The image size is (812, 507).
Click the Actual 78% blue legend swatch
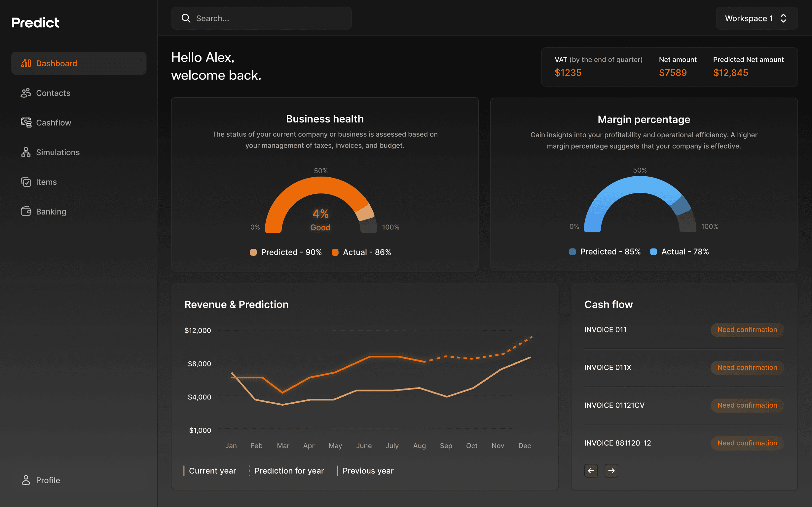653,252
